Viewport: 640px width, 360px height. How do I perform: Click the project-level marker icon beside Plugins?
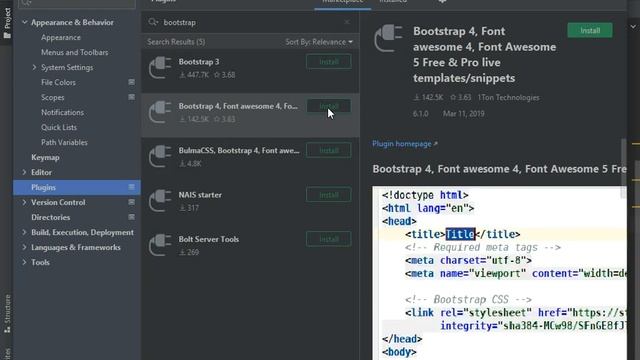click(131, 187)
